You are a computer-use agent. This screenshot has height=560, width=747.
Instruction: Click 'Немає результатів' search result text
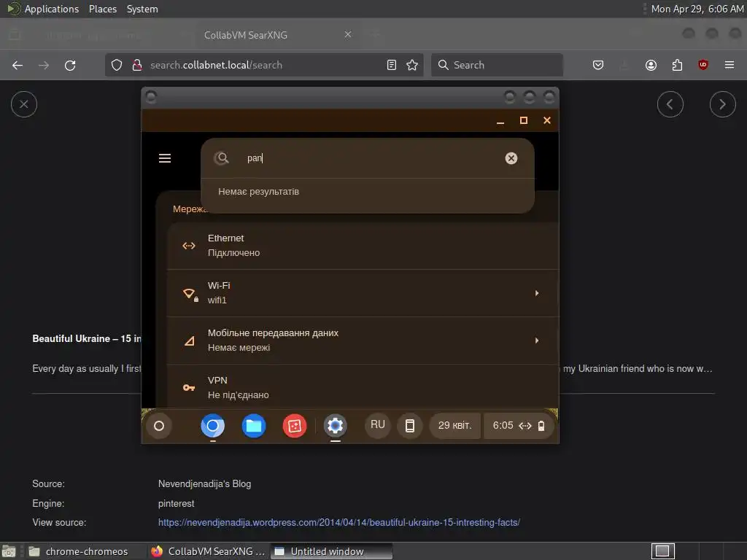[x=259, y=192]
